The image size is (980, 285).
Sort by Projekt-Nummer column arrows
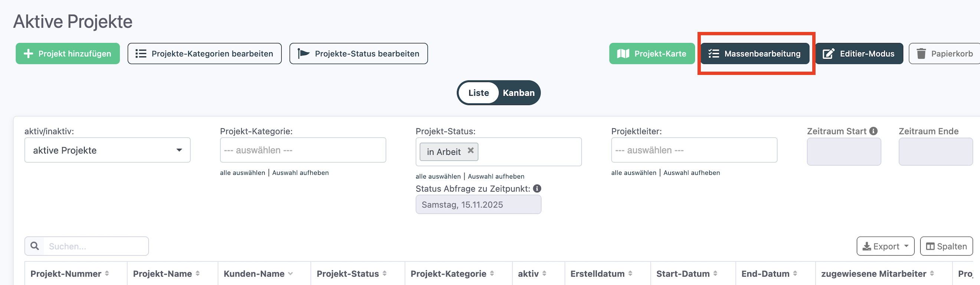107,273
